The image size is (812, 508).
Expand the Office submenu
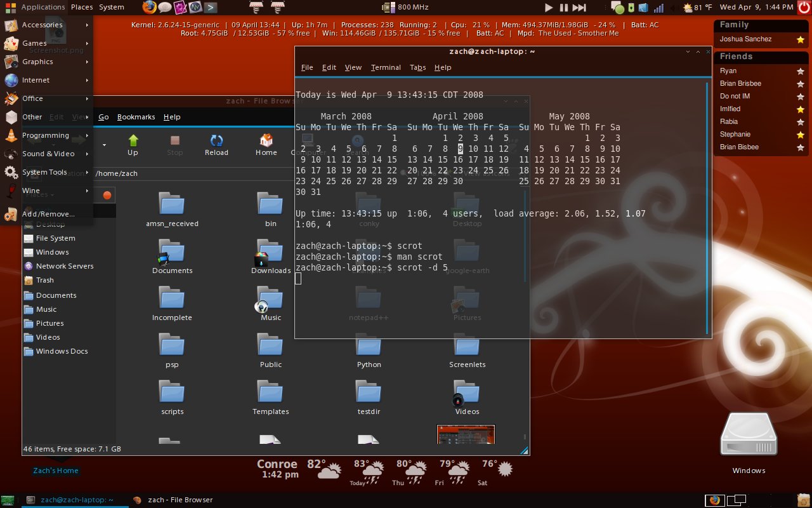click(48, 98)
